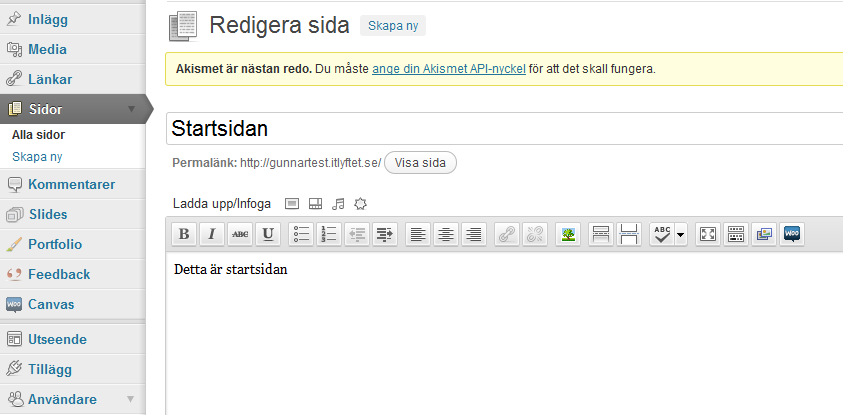Insert image with the tree picture icon
The height and width of the screenshot is (415, 843).
point(568,234)
